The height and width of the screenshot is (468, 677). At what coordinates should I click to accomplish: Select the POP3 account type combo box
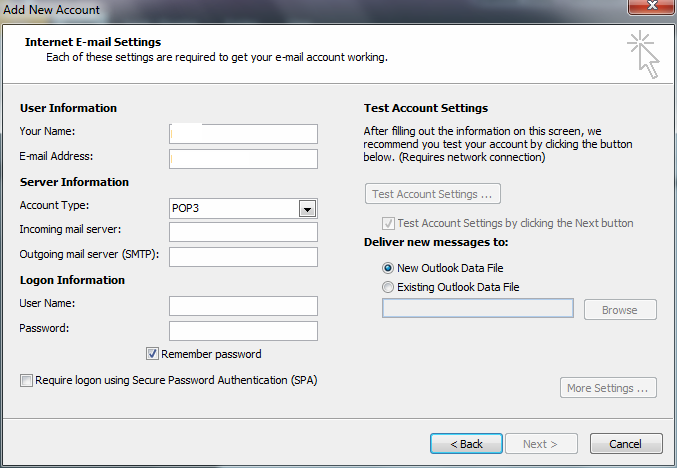(243, 209)
